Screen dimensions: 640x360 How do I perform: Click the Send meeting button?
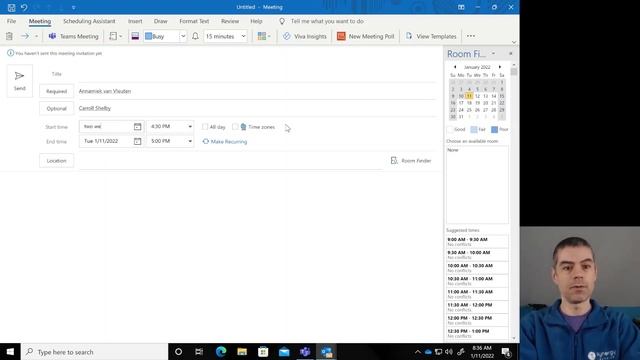point(20,81)
